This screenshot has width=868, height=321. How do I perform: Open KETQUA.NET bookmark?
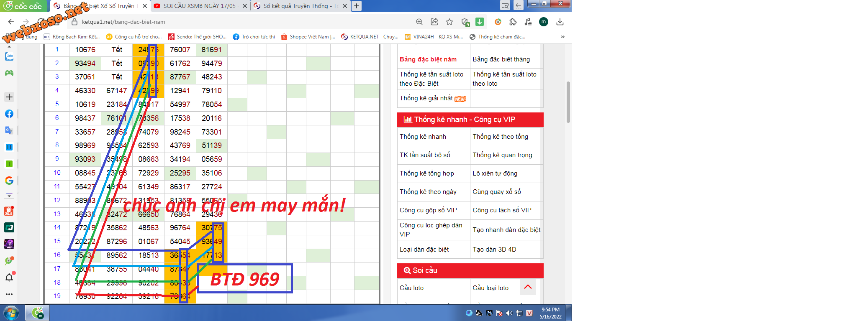370,37
